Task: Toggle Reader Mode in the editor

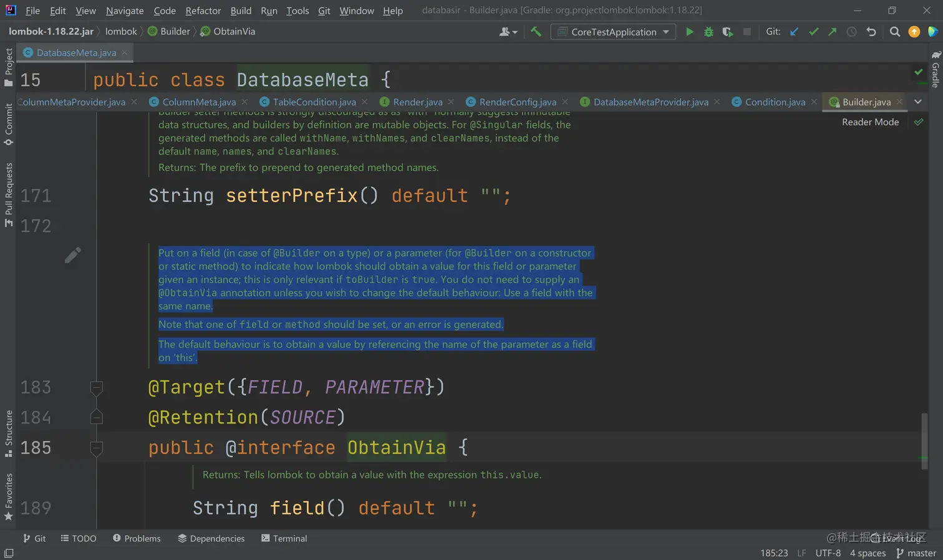Action: coord(870,122)
